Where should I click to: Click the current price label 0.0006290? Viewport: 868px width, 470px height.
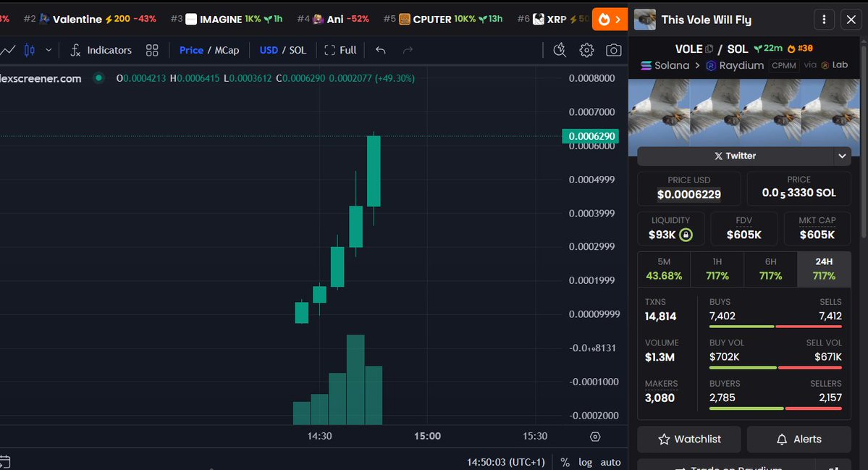pos(591,136)
